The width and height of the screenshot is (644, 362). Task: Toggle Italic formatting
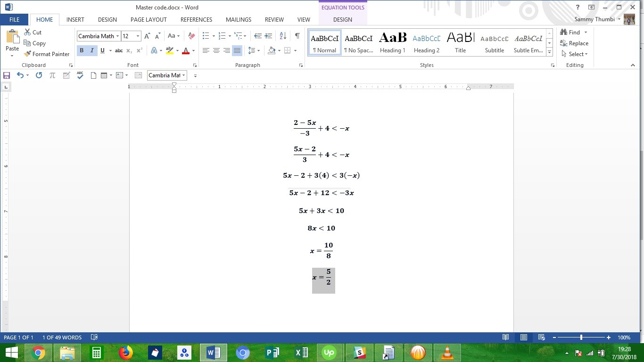(92, 50)
